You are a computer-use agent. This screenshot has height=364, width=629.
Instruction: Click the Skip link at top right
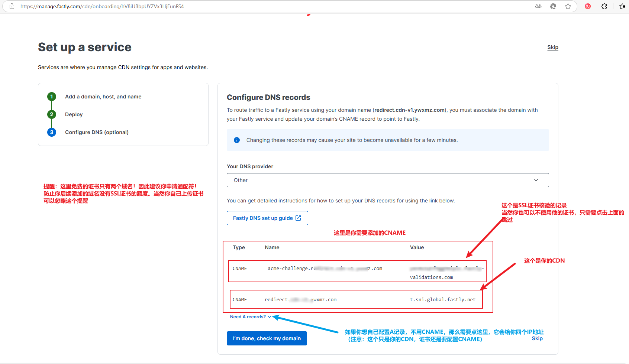point(553,47)
